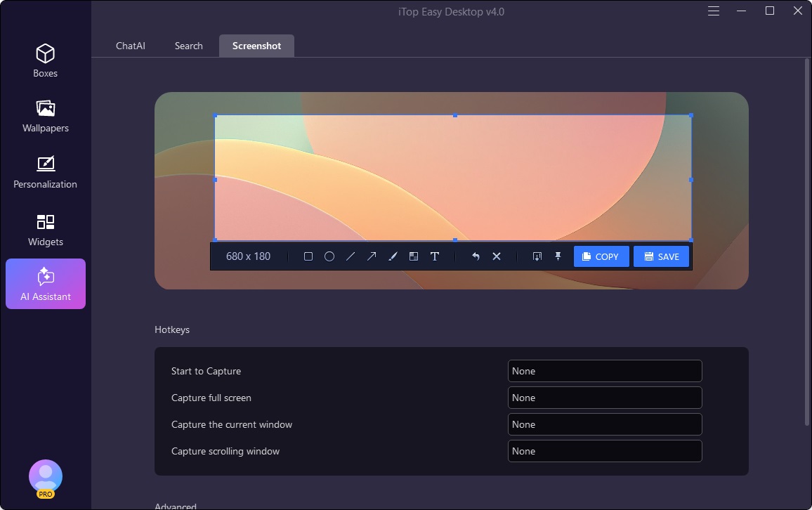This screenshot has width=812, height=510.
Task: Switch to the Search tab
Action: 188,45
